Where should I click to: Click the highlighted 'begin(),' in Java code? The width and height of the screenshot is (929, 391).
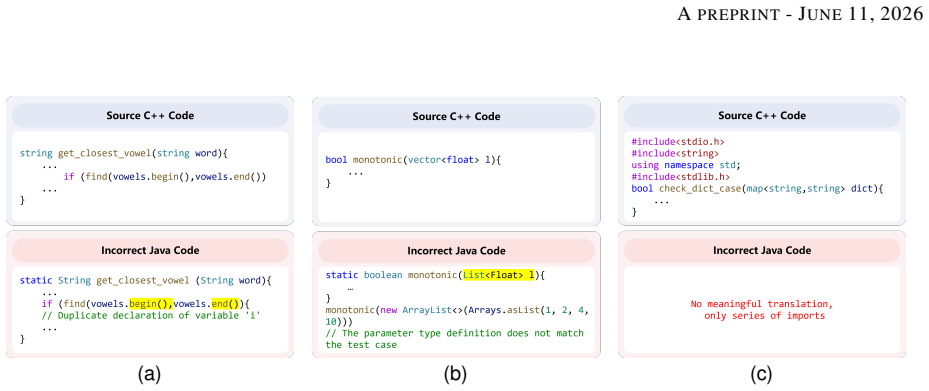(150, 303)
